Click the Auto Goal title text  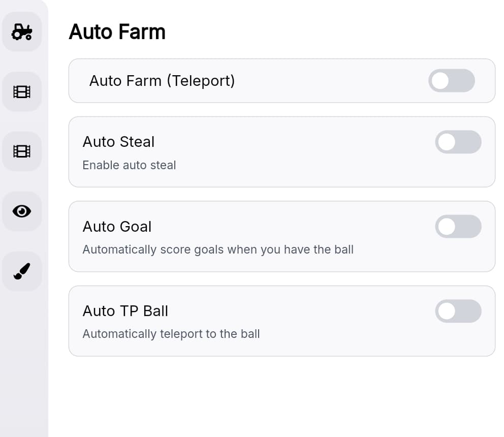pyautogui.click(x=117, y=227)
